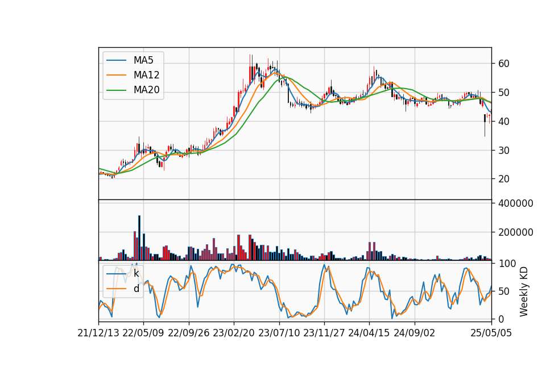Click the volume axis value 200000
Screen dimensions: 546x392
[x=516, y=232]
